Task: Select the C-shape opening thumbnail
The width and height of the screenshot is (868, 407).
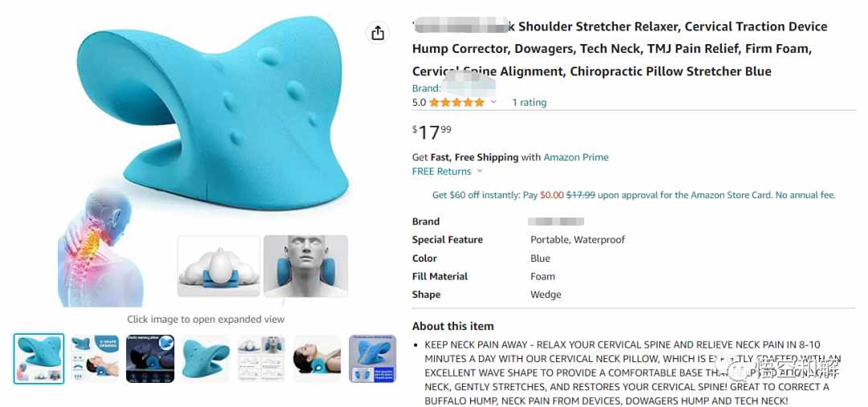Action: [95, 358]
